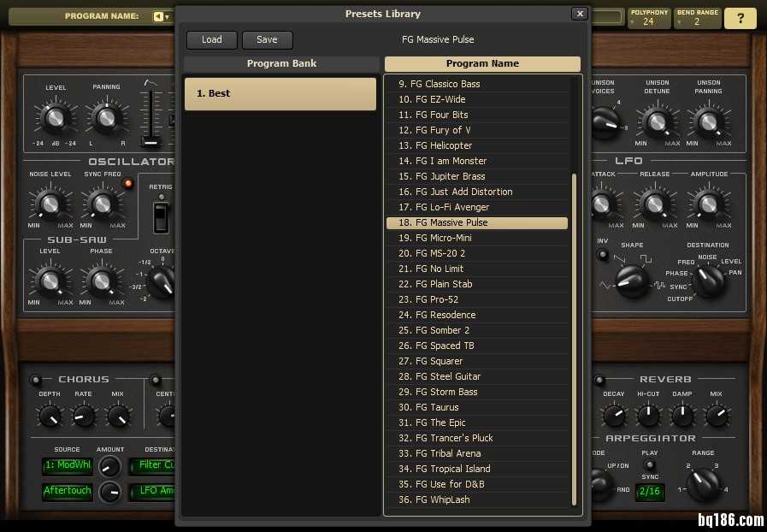767x532 pixels.
Task: Click the Arpeggiator Range knob
Action: (703, 484)
